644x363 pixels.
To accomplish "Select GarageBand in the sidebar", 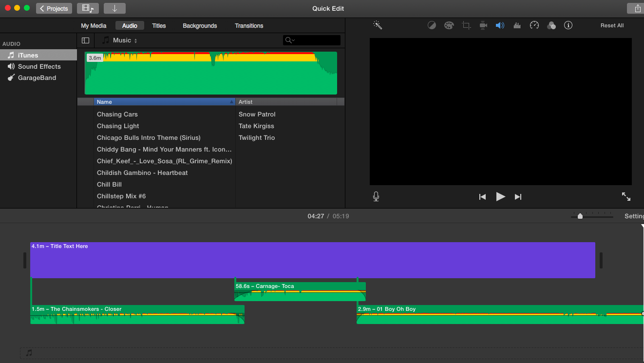I will [38, 77].
